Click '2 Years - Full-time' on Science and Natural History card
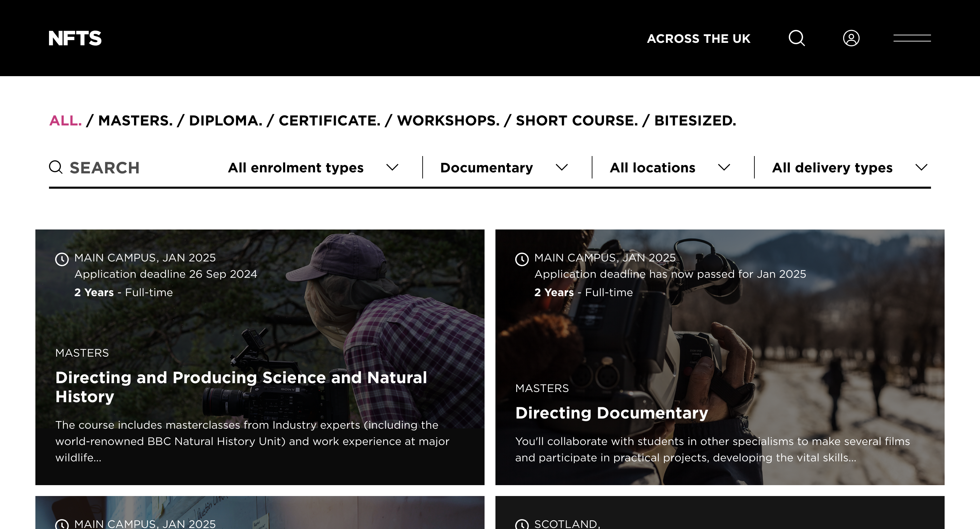The height and width of the screenshot is (529, 980). (x=123, y=292)
